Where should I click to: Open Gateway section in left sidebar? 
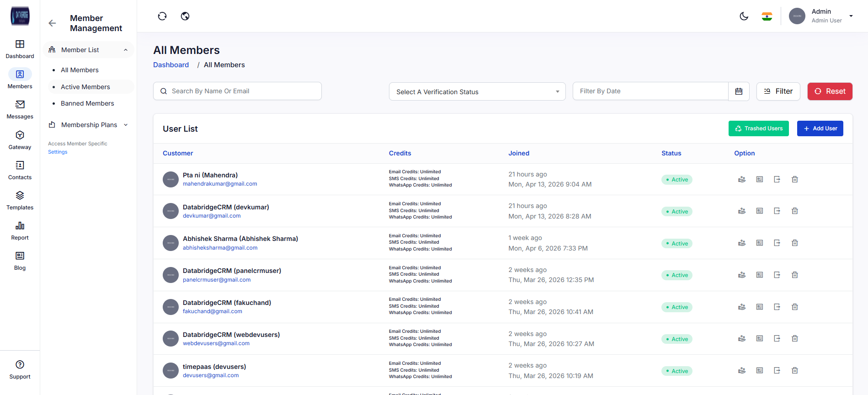20,140
